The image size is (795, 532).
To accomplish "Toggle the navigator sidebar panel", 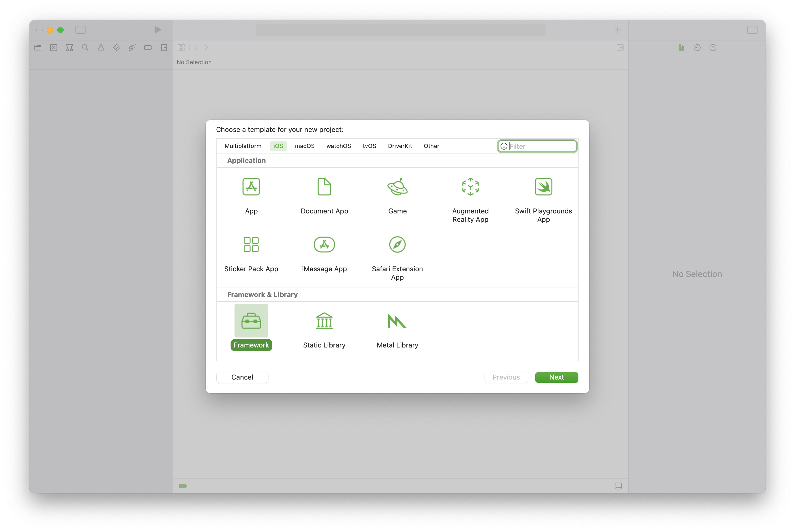I will (80, 30).
